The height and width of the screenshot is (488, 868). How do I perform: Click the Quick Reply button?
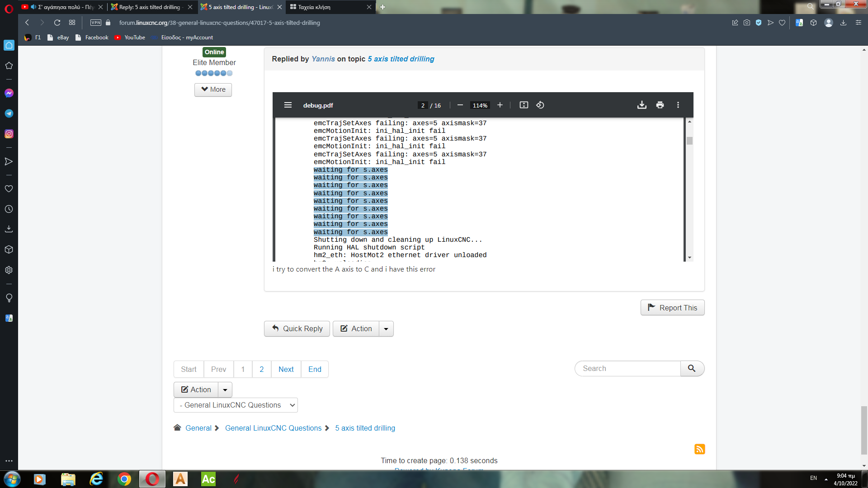pos(297,329)
